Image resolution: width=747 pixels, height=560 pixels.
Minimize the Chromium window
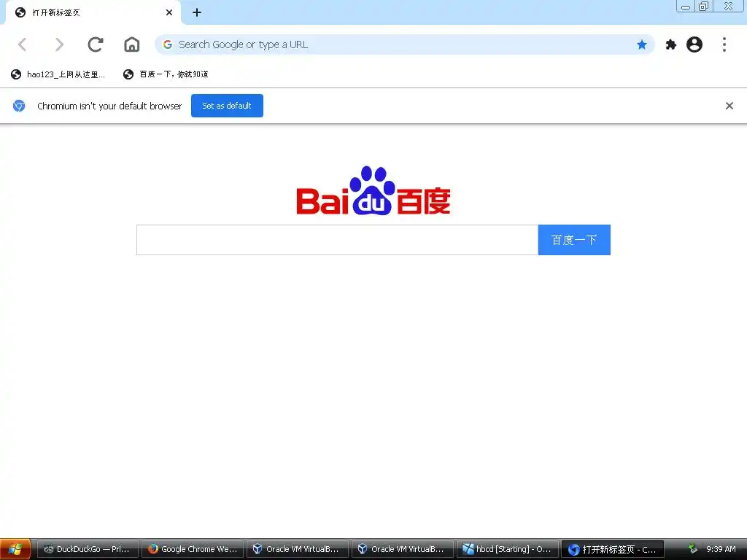(x=686, y=6)
